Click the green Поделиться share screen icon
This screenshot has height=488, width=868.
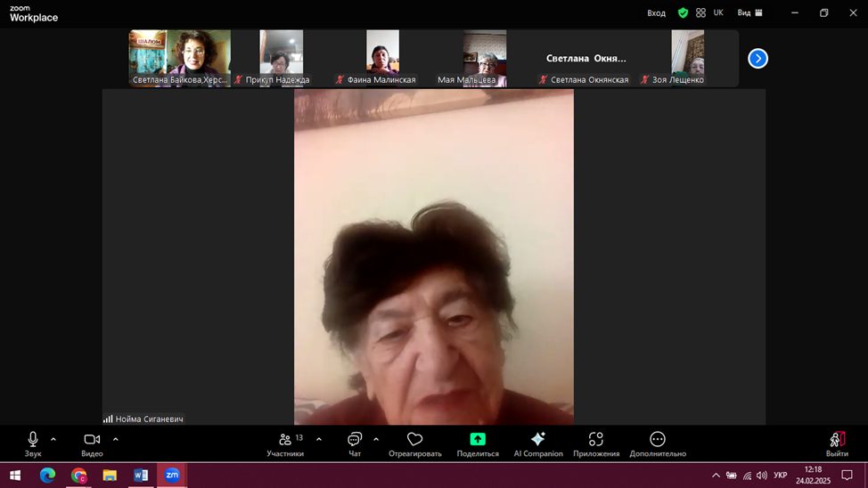pos(478,440)
